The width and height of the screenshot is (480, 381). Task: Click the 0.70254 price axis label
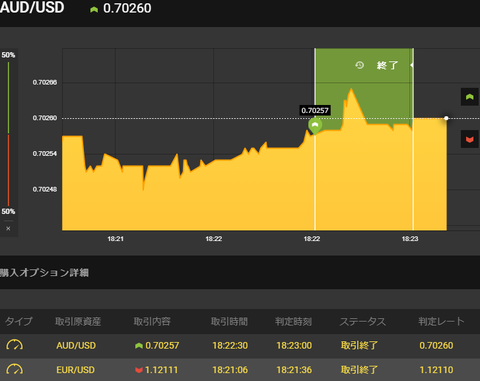click(x=45, y=154)
